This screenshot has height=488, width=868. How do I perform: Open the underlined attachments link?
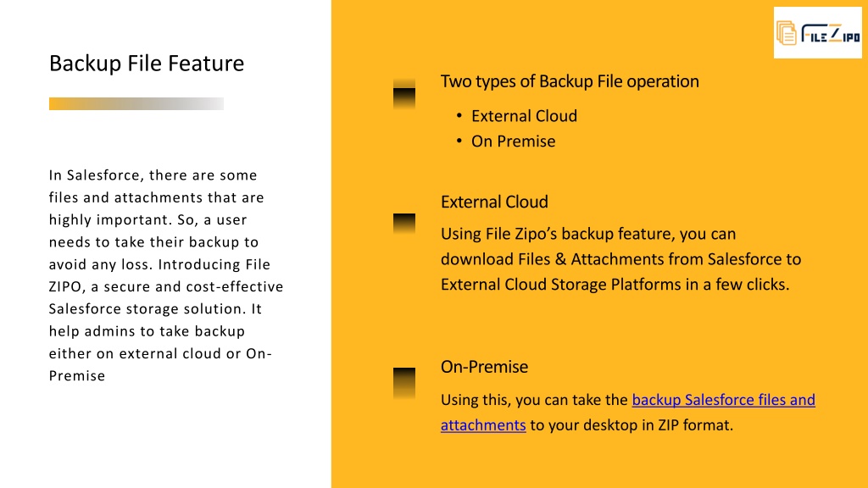483,425
